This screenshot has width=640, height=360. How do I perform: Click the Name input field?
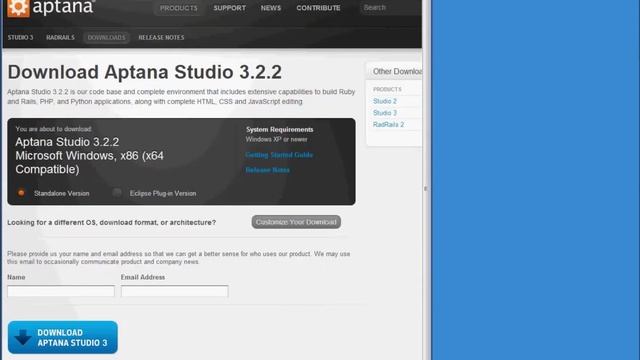point(61,291)
